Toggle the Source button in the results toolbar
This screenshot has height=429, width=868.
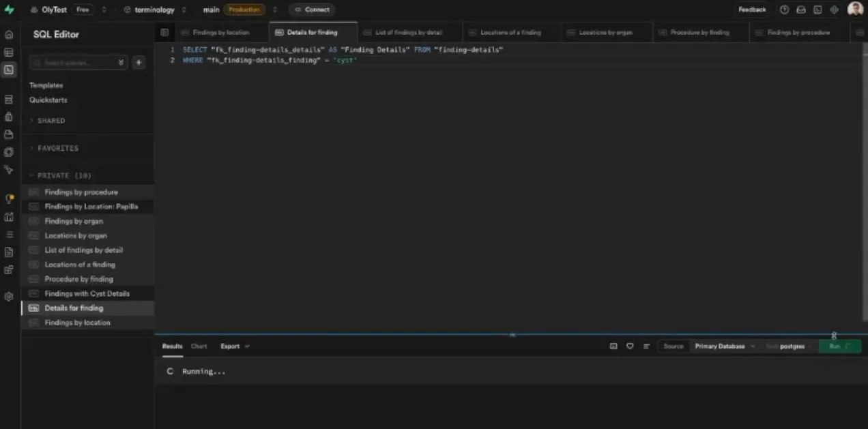click(673, 346)
